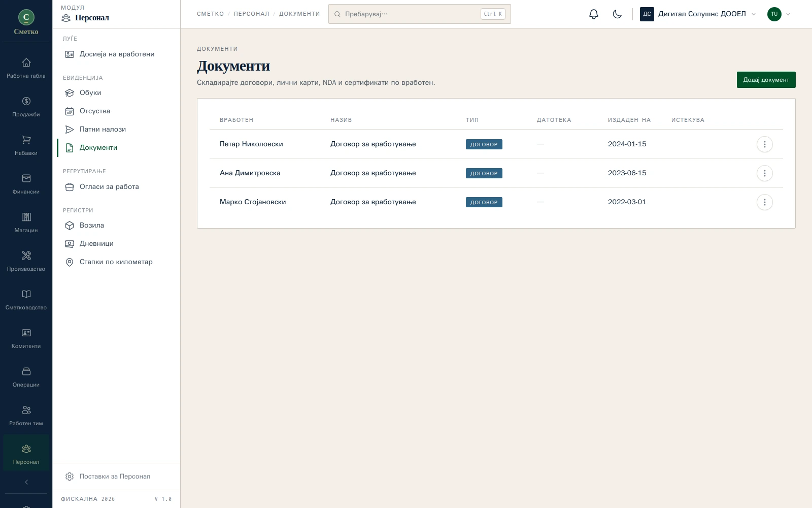Expand company selector Дигитал Солушнс ДООЕЛ
This screenshot has height=508, width=812.
(698, 14)
